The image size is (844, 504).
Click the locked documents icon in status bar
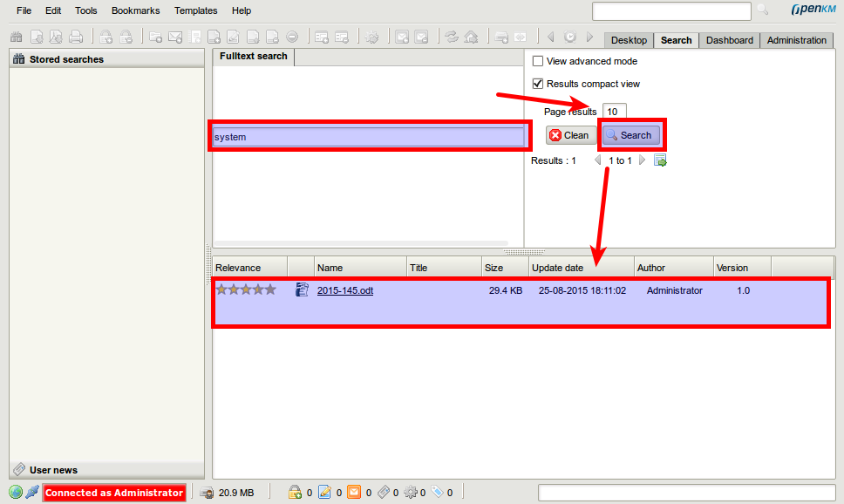[295, 493]
